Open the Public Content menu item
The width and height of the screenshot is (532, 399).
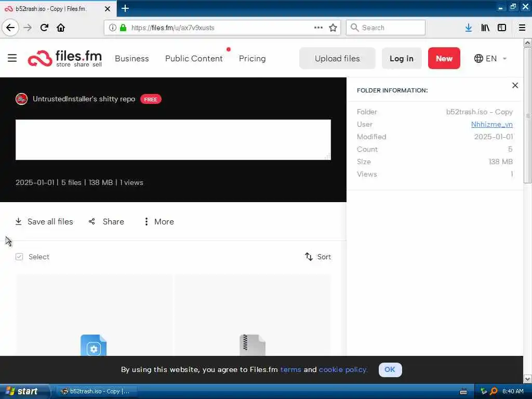pos(194,58)
